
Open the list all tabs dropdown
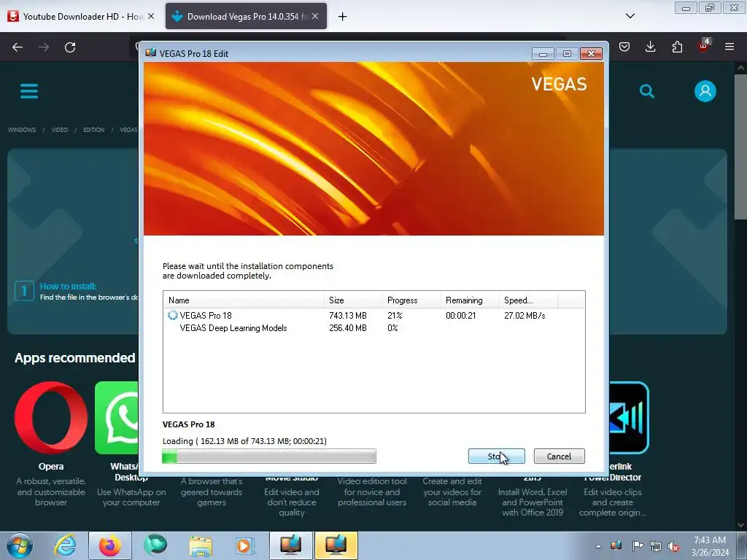(630, 16)
